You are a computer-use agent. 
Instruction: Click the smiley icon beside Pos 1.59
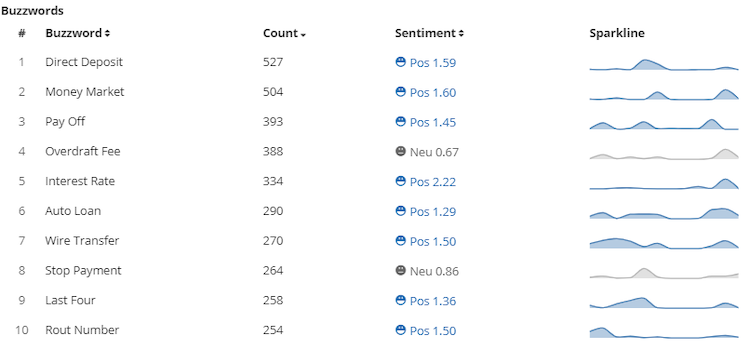pyautogui.click(x=401, y=62)
